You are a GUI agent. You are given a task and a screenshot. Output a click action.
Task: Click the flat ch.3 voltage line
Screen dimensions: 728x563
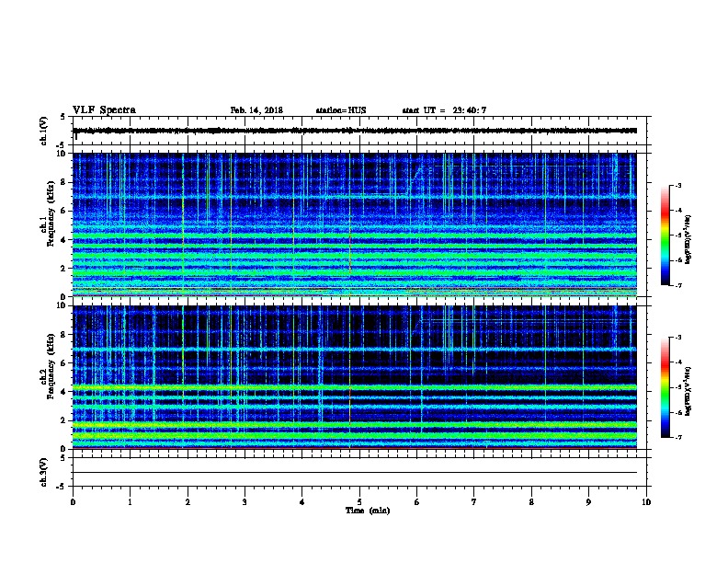[355, 473]
